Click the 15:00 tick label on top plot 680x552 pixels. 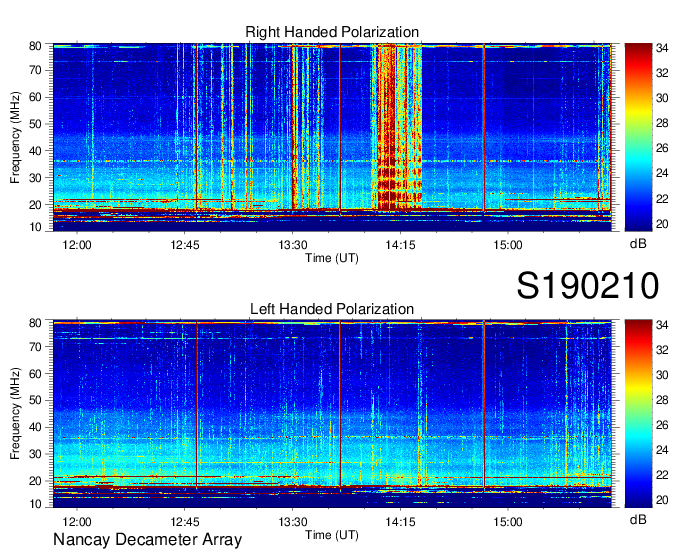[508, 245]
